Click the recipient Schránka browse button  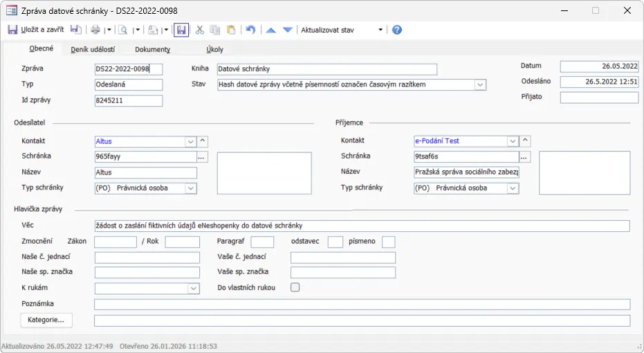(525, 156)
